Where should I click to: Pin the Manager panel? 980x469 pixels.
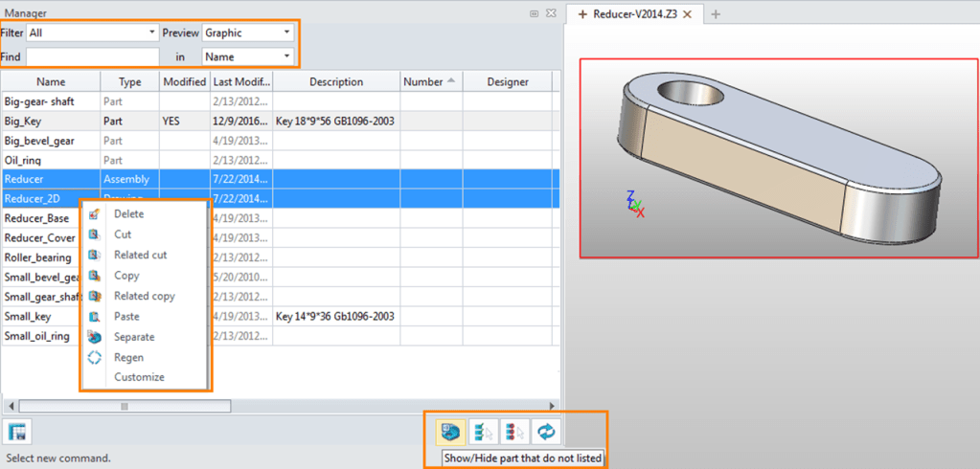click(x=534, y=13)
